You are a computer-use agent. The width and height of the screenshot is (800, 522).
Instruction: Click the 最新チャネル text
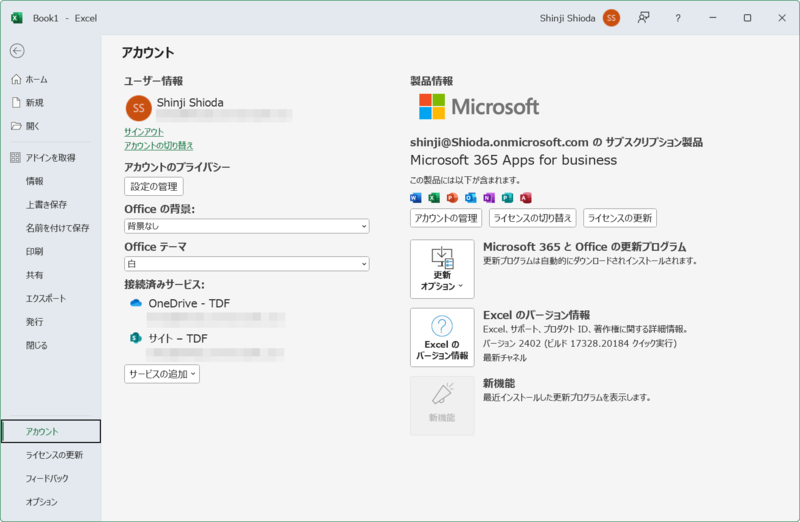(505, 358)
